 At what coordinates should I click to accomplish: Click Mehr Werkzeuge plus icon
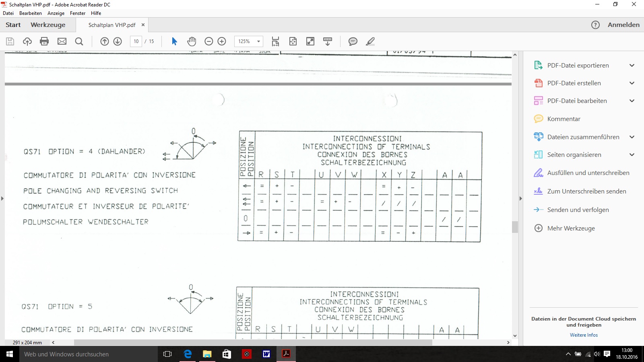click(538, 228)
